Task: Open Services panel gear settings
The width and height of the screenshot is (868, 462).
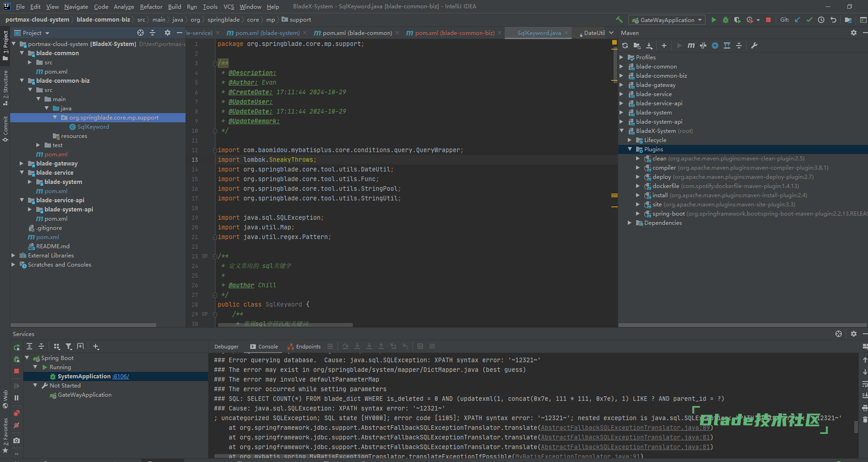Action: tap(854, 334)
